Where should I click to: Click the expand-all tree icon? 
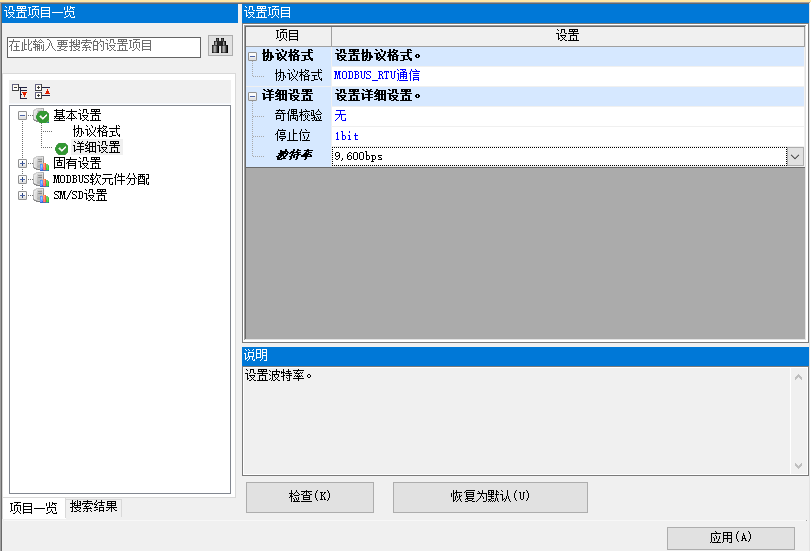point(20,92)
